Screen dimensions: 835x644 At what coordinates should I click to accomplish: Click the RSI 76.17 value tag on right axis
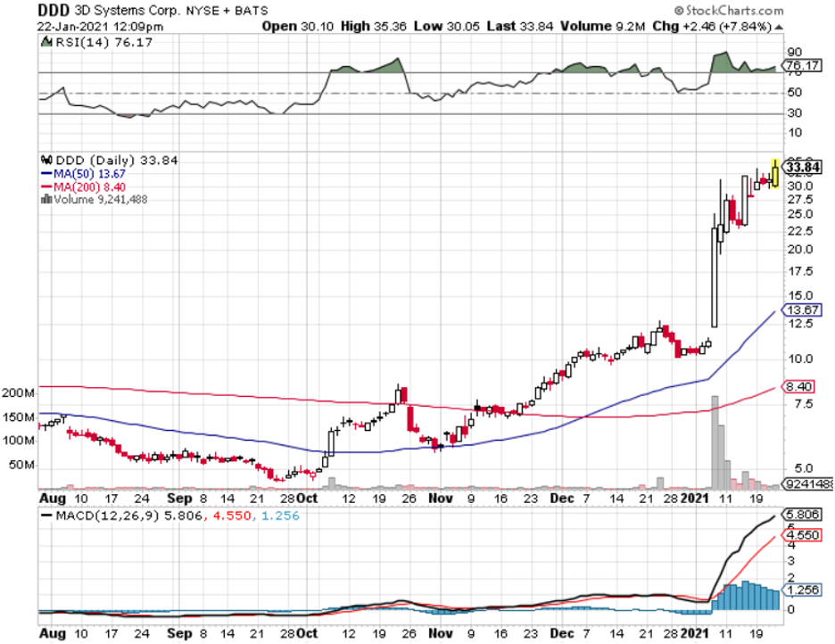(x=802, y=65)
